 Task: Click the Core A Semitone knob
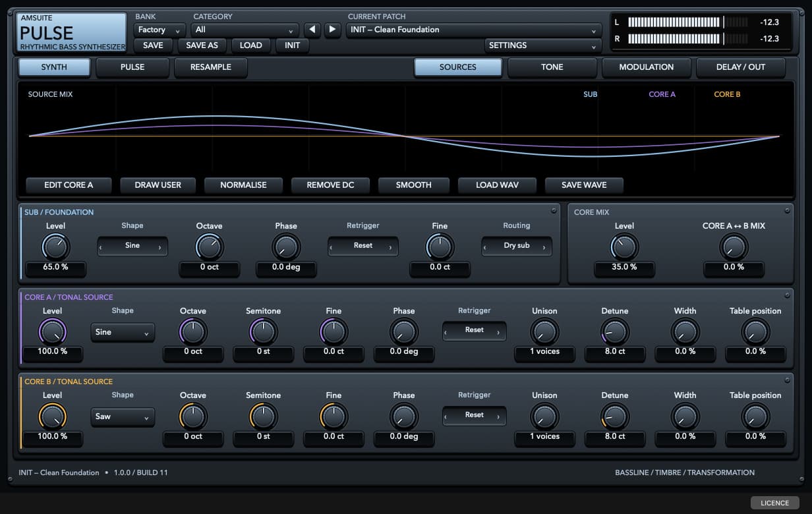(263, 331)
